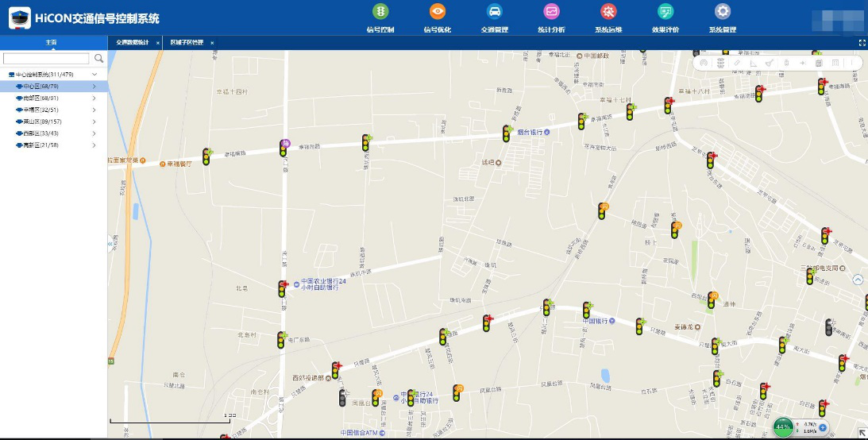Select 中心区(68/79) in the tree
Screen dimensions: 868x440
(x=41, y=86)
